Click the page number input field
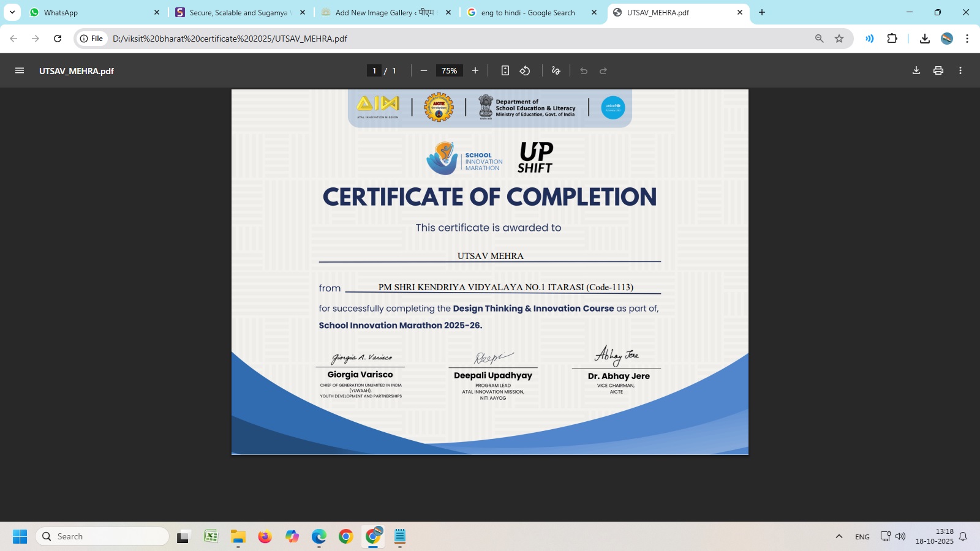 click(374, 70)
